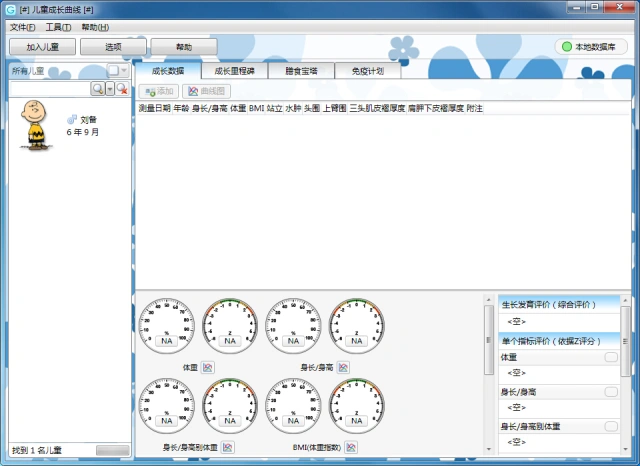The width and height of the screenshot is (640, 466).
Task: Click the clear search icon with the red X
Action: 122,89
